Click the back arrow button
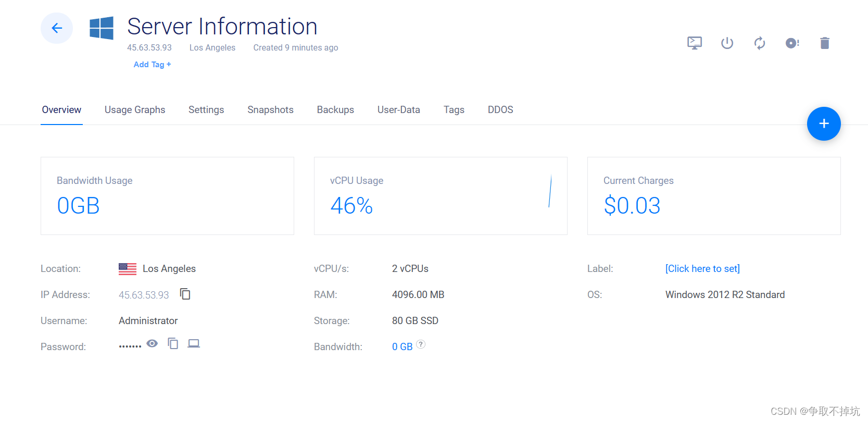Screen dimensions: 868x421 [57, 28]
